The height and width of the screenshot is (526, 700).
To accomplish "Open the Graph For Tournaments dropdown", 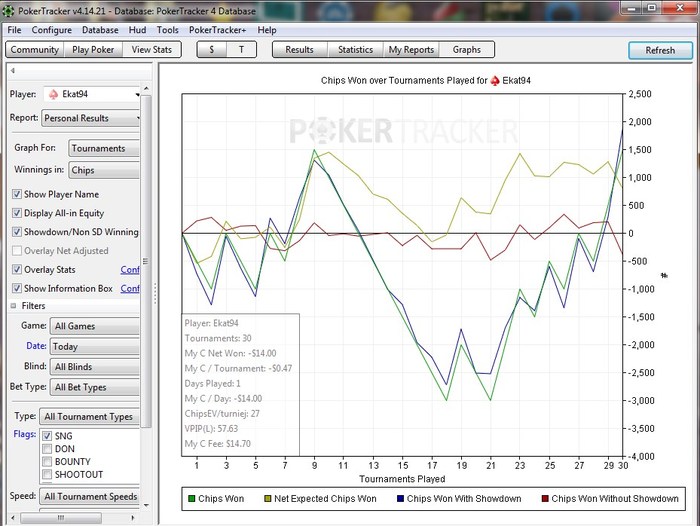I will [x=104, y=148].
